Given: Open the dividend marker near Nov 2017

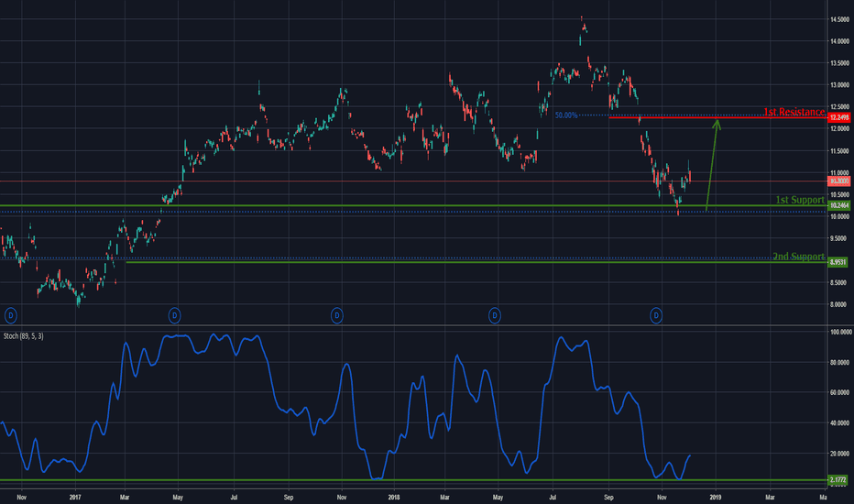Looking at the screenshot, I should 337,315.
